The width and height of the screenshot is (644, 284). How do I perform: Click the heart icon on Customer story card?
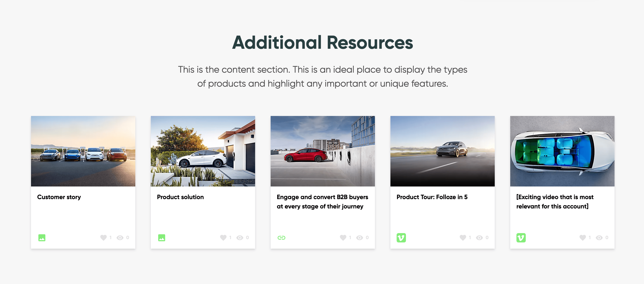coord(103,237)
